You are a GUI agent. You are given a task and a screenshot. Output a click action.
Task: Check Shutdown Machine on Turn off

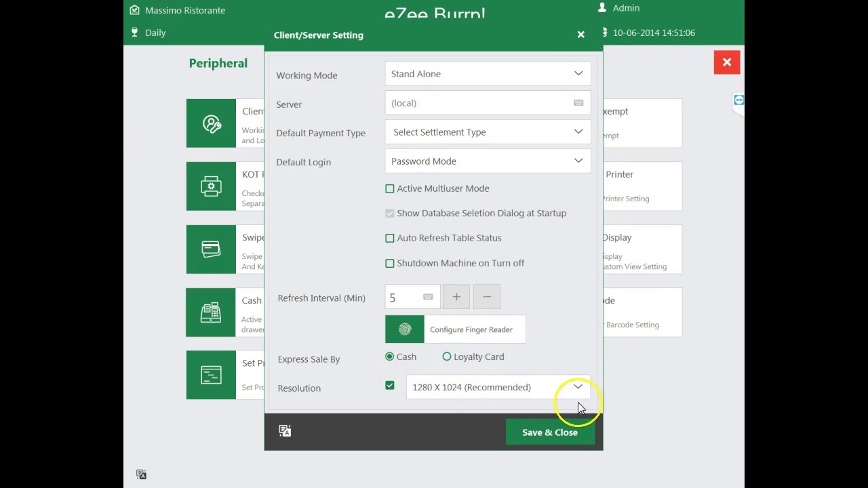390,263
